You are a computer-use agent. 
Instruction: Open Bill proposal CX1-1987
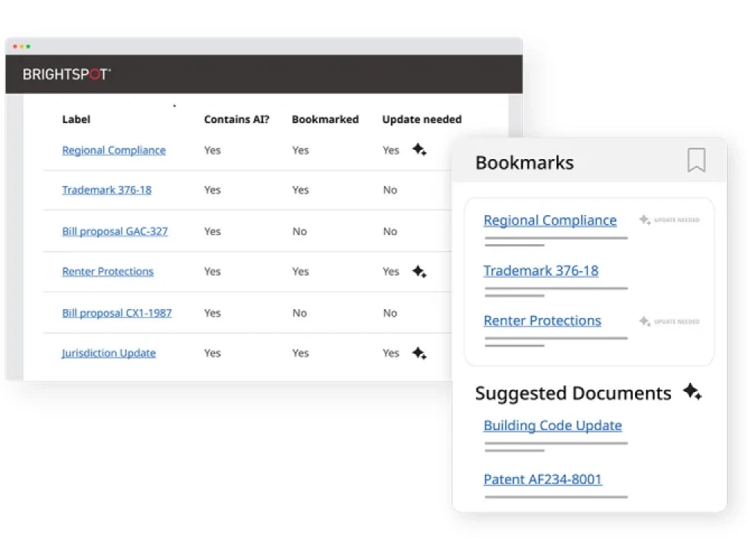pos(117,313)
